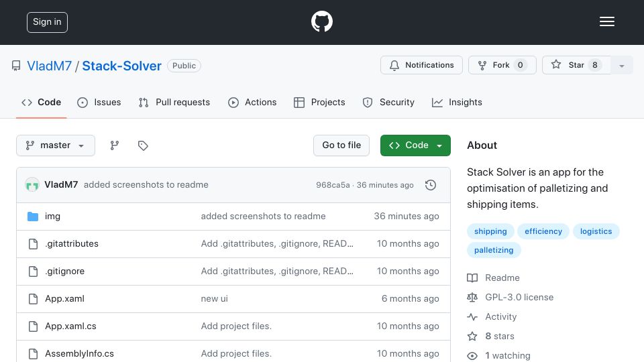Click VladM7's avatar in the commit bar
Viewport: 644px width, 362px height.
32,185
